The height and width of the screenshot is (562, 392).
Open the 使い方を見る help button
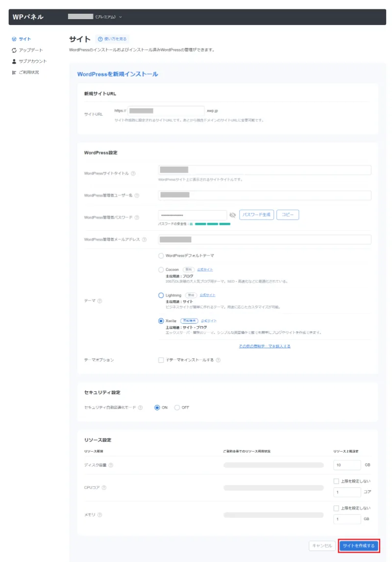point(112,39)
